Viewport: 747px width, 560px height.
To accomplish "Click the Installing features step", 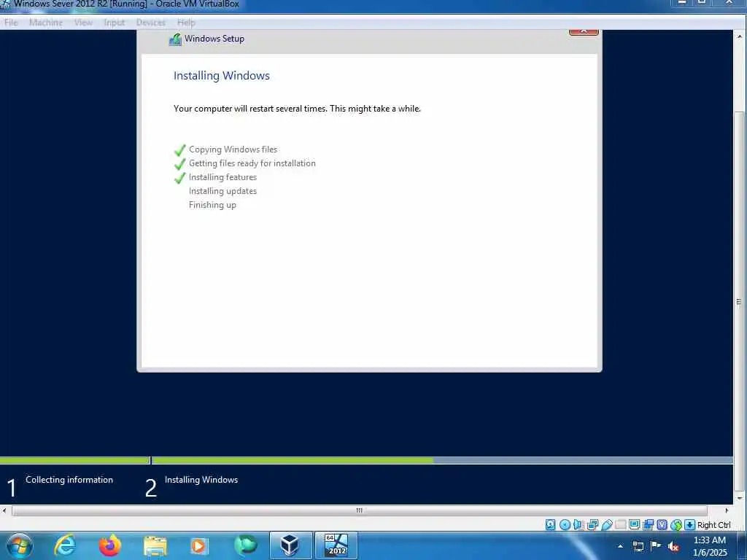I will point(222,177).
